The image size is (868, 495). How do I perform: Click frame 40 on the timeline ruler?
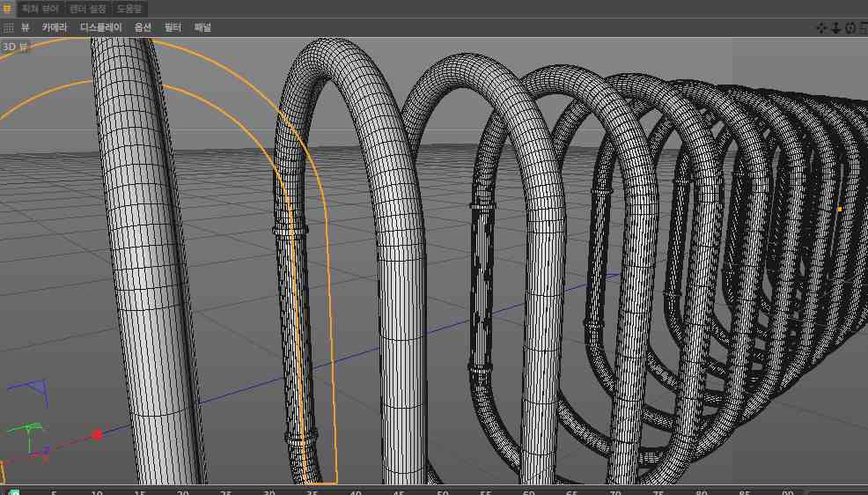tap(356, 491)
